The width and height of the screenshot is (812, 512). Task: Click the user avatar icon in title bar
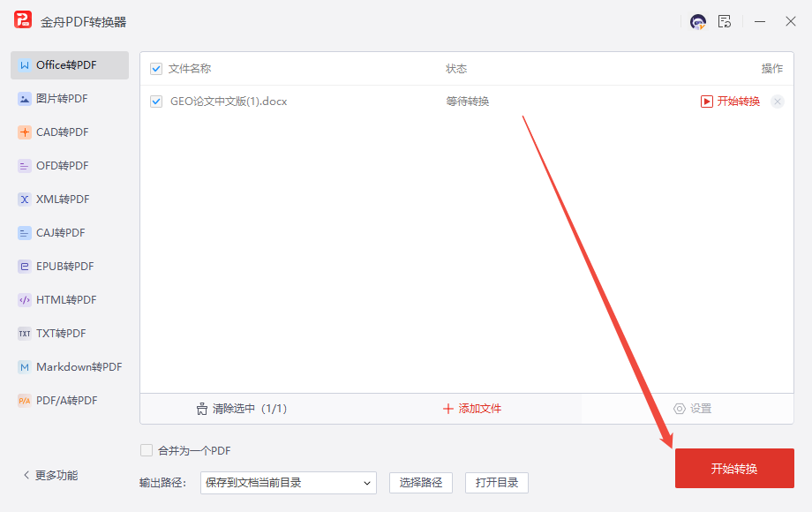697,22
